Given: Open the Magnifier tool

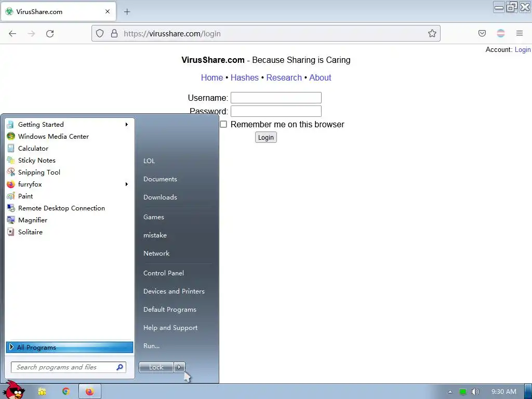Looking at the screenshot, I should pyautogui.click(x=69, y=220).
